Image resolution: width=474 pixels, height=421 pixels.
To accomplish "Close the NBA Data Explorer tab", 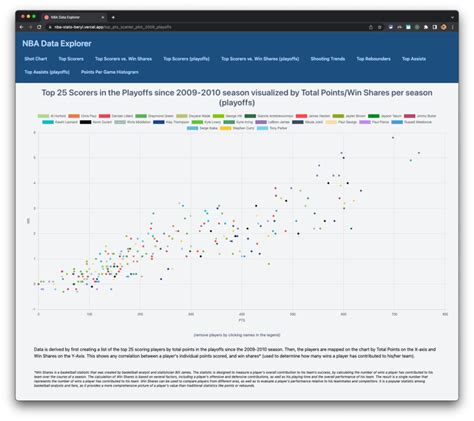I will pos(103,17).
